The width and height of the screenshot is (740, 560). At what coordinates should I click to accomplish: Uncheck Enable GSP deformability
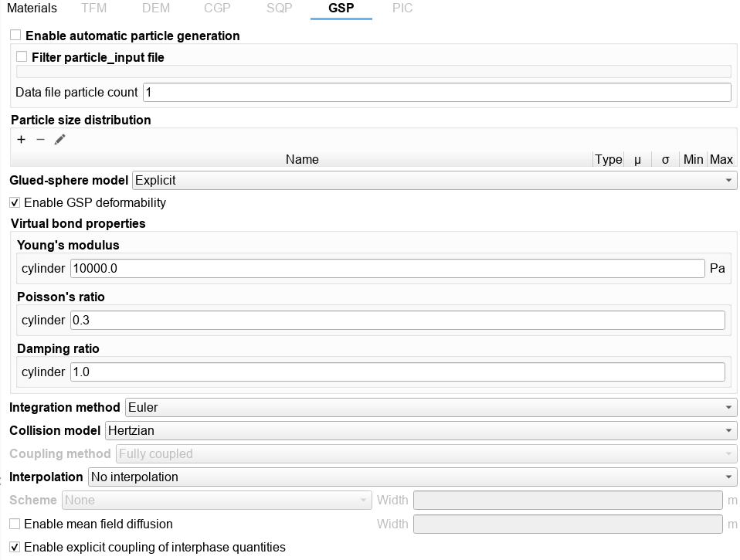[x=15, y=203]
